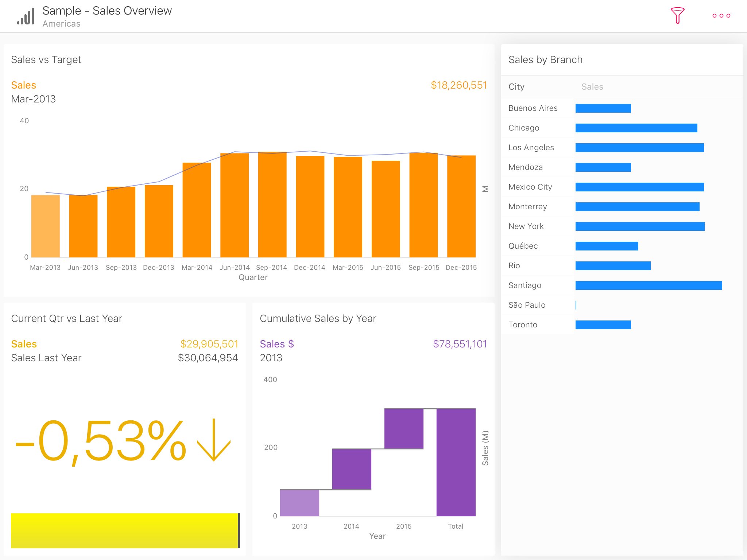Click the Sales by Branch panel title
Image resolution: width=747 pixels, height=560 pixels.
(545, 60)
